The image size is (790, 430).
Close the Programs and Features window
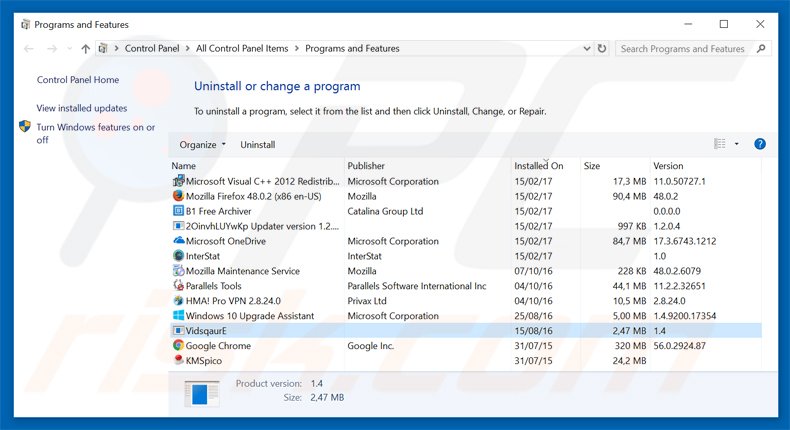pyautogui.click(x=760, y=24)
